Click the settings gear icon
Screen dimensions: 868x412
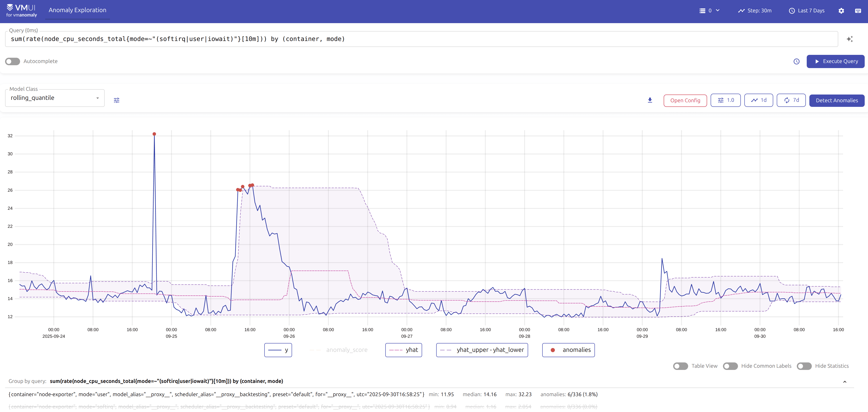point(841,11)
